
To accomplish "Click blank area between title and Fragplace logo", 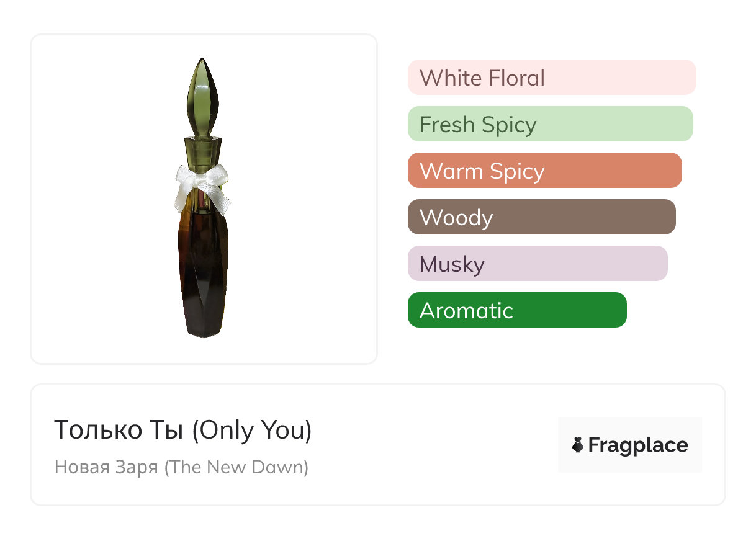I will 434,445.
